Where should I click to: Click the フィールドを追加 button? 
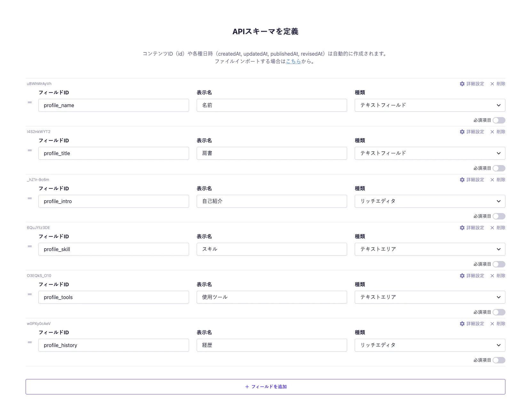pyautogui.click(x=265, y=387)
